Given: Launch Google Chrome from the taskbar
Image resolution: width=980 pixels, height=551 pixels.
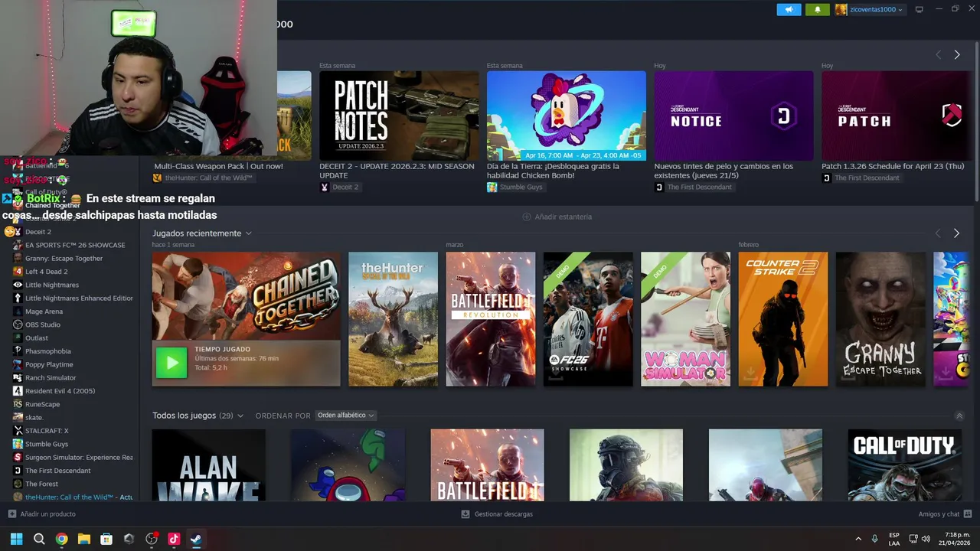Looking at the screenshot, I should [x=61, y=539].
